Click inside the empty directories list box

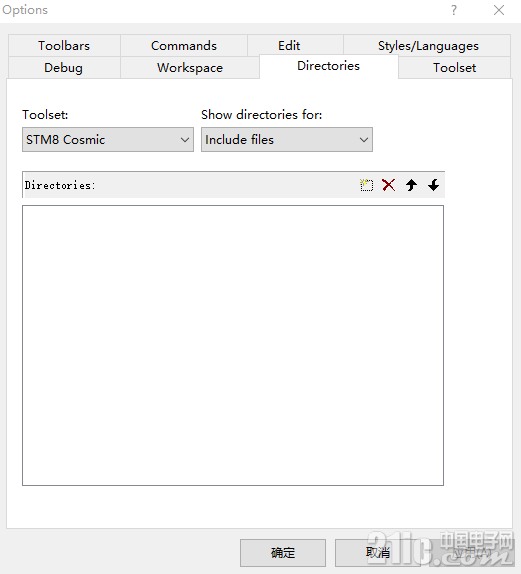coord(233,345)
